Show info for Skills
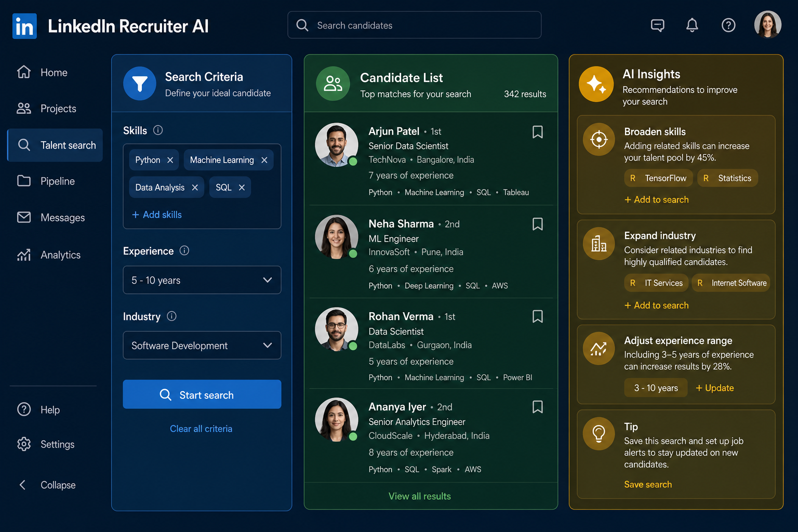The height and width of the screenshot is (532, 798). [x=158, y=130]
